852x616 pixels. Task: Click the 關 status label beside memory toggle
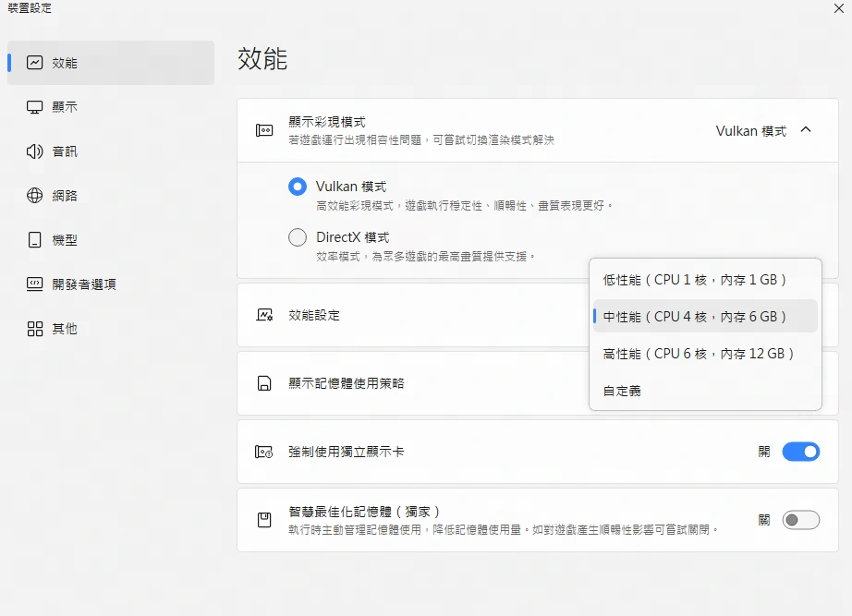click(764, 520)
